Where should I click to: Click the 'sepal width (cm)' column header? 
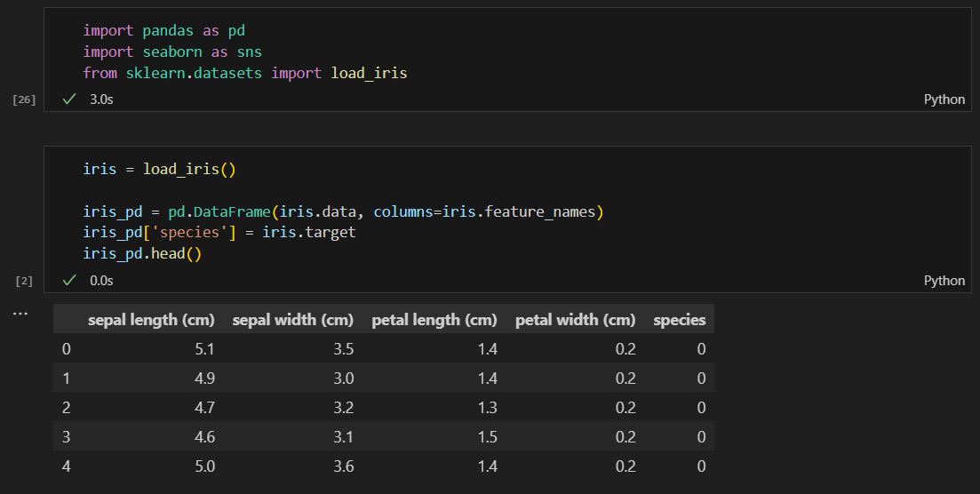[293, 320]
